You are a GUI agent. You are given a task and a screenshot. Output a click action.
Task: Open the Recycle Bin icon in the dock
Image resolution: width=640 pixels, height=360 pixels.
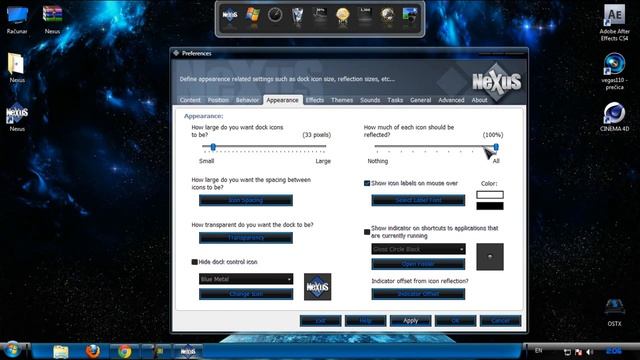(x=298, y=16)
